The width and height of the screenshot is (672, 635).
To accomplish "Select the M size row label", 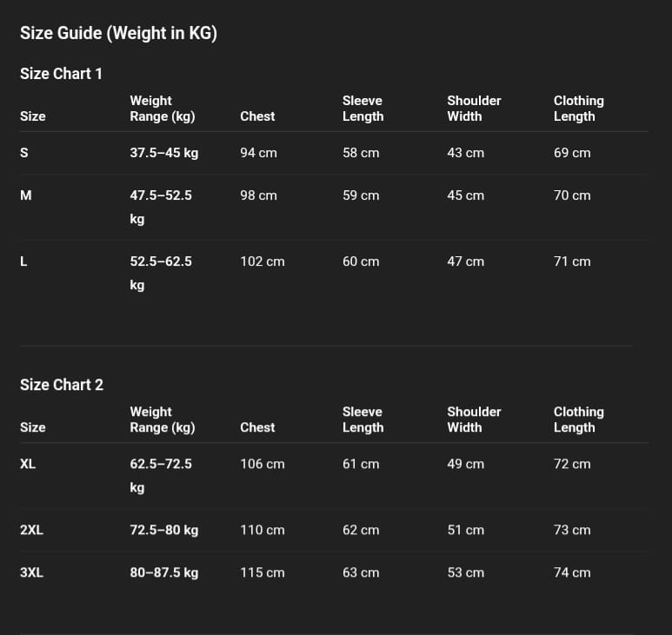I will click(26, 195).
